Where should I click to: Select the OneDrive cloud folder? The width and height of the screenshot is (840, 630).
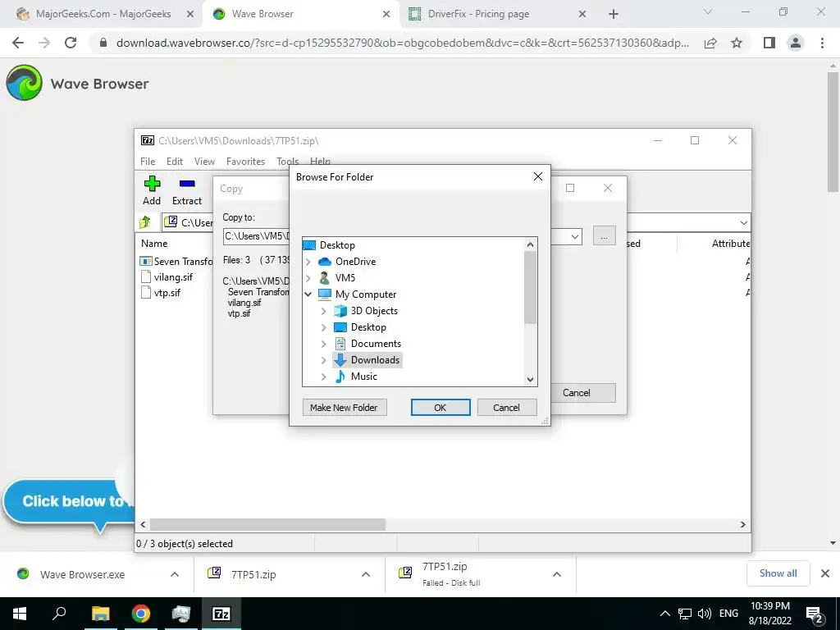pos(355,262)
